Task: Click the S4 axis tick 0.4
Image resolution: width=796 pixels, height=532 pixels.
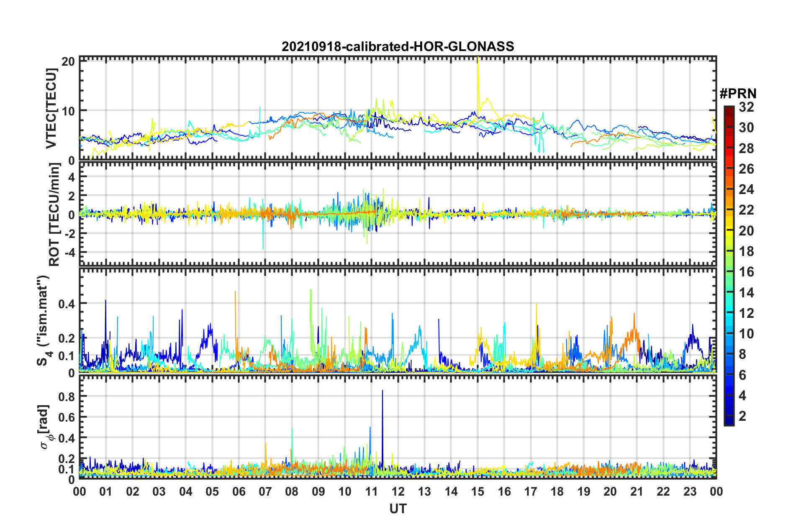Action: [67, 304]
